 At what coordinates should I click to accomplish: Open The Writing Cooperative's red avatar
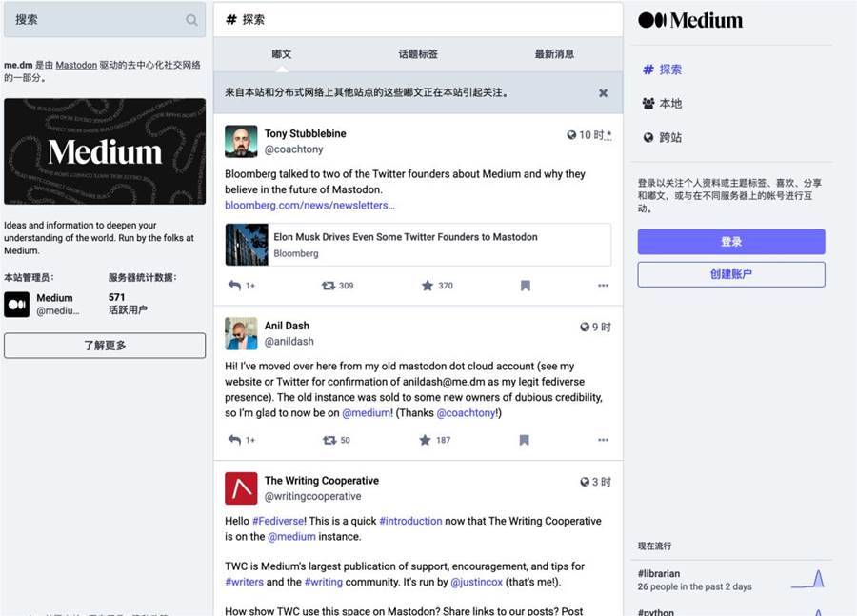(x=241, y=488)
